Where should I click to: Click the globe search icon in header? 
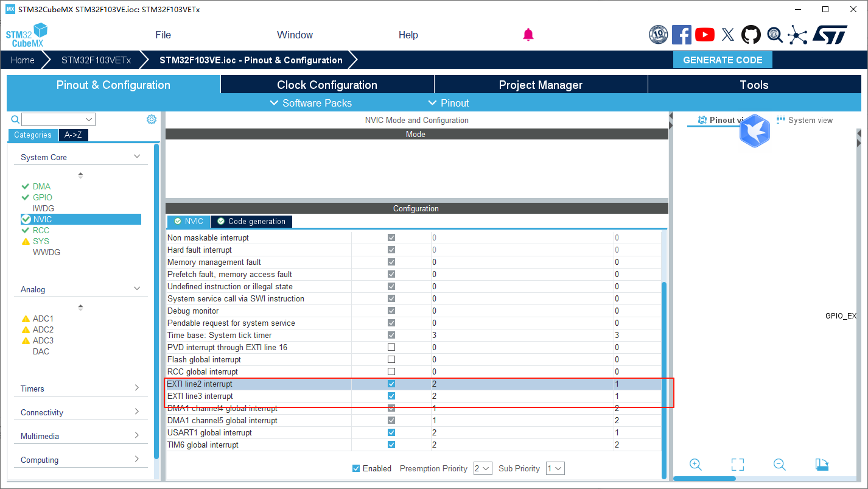click(775, 35)
